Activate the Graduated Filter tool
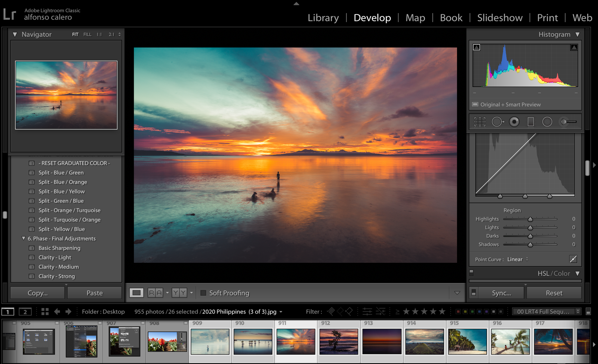This screenshot has height=364, width=598. (531, 122)
